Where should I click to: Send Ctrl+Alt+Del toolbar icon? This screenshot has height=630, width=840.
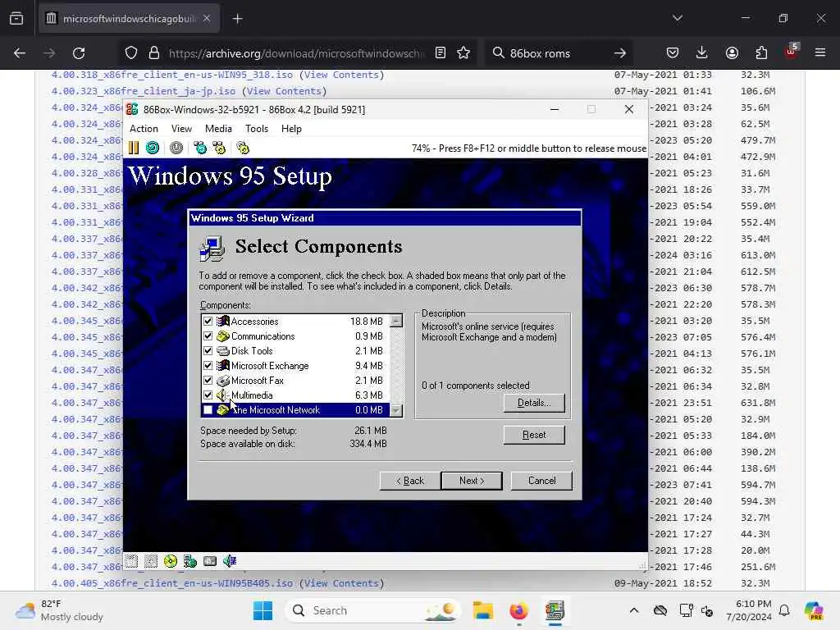point(200,148)
